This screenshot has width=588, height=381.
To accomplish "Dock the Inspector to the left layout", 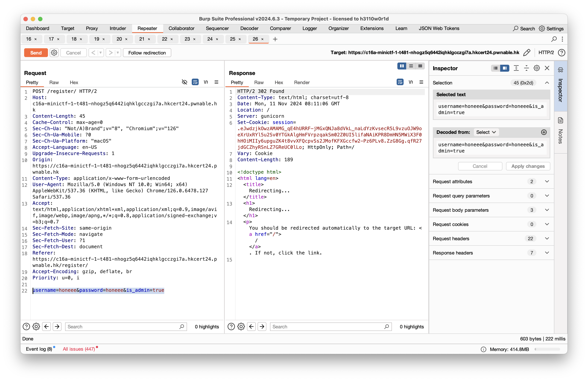I will pyautogui.click(x=495, y=68).
